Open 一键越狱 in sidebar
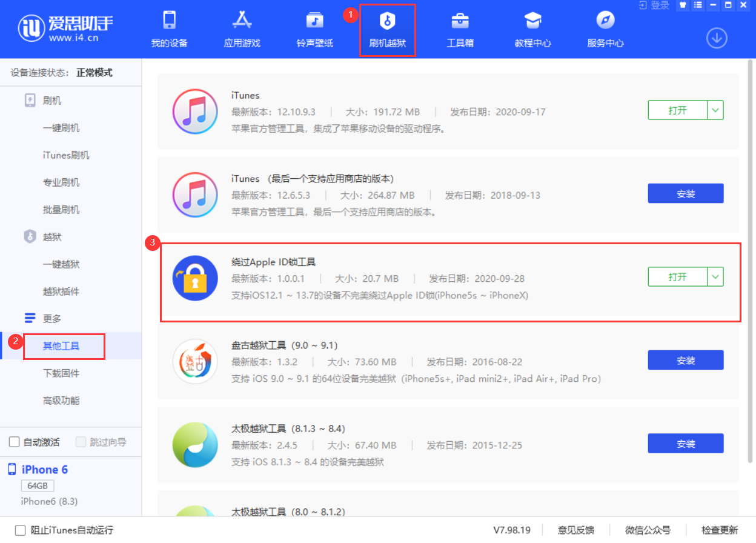 click(x=61, y=264)
